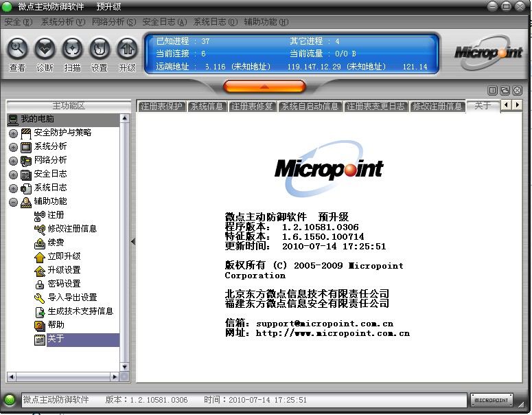
Task: Click the 系统日志 document icon
Action: pos(26,188)
